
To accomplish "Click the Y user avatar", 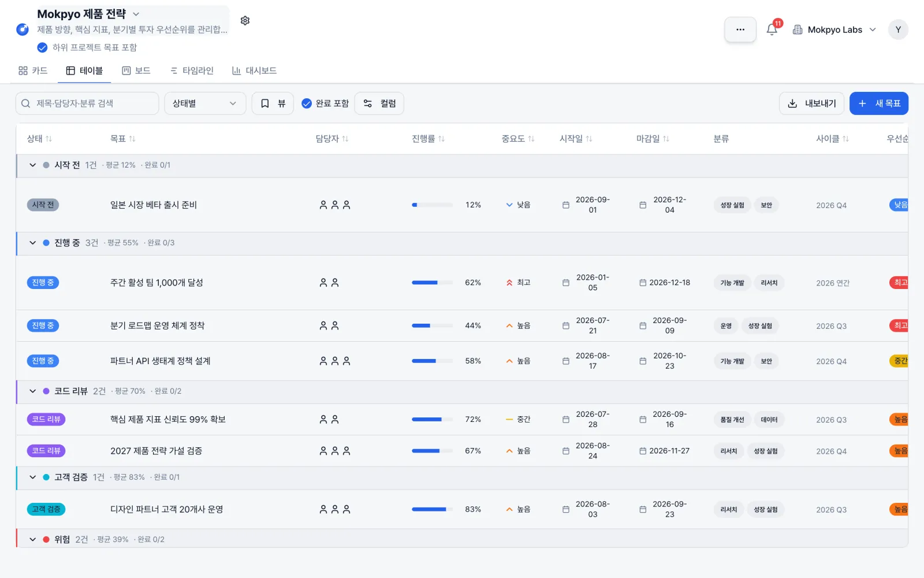I will click(898, 29).
